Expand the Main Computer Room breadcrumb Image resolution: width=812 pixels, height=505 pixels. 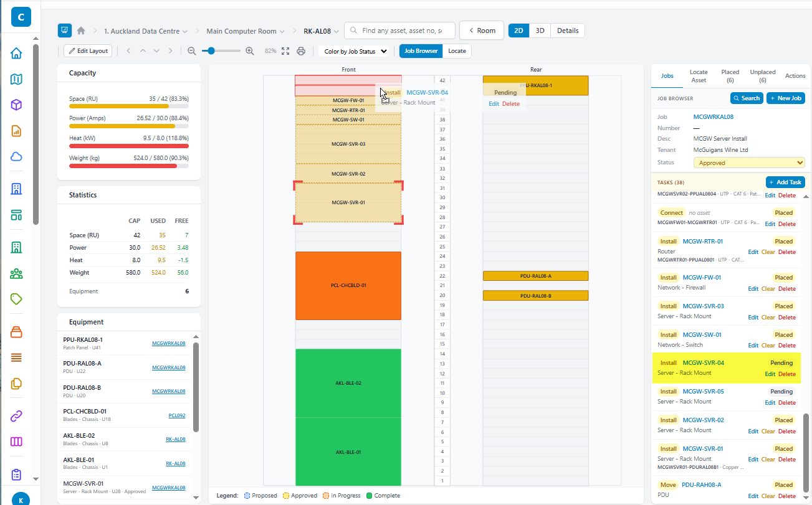pos(246,31)
